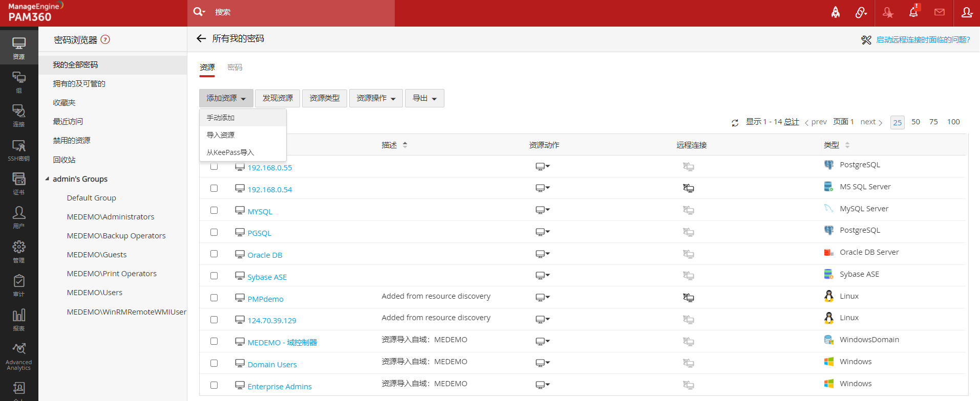
Task: Click the 发现资源 button
Action: tap(278, 98)
